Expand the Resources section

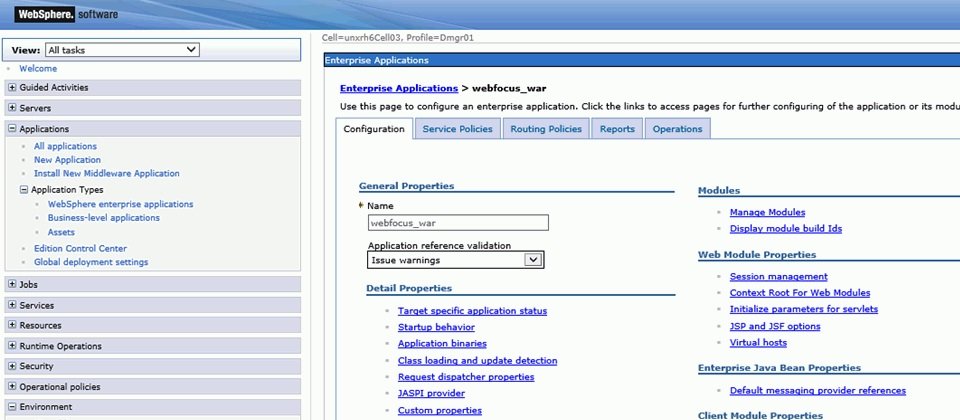pos(12,326)
